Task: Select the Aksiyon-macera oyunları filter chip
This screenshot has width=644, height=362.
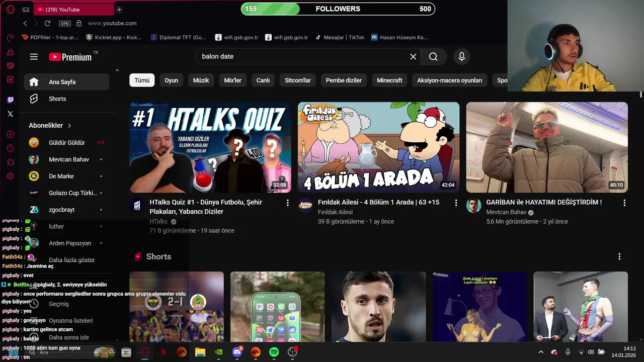Action: click(x=449, y=80)
